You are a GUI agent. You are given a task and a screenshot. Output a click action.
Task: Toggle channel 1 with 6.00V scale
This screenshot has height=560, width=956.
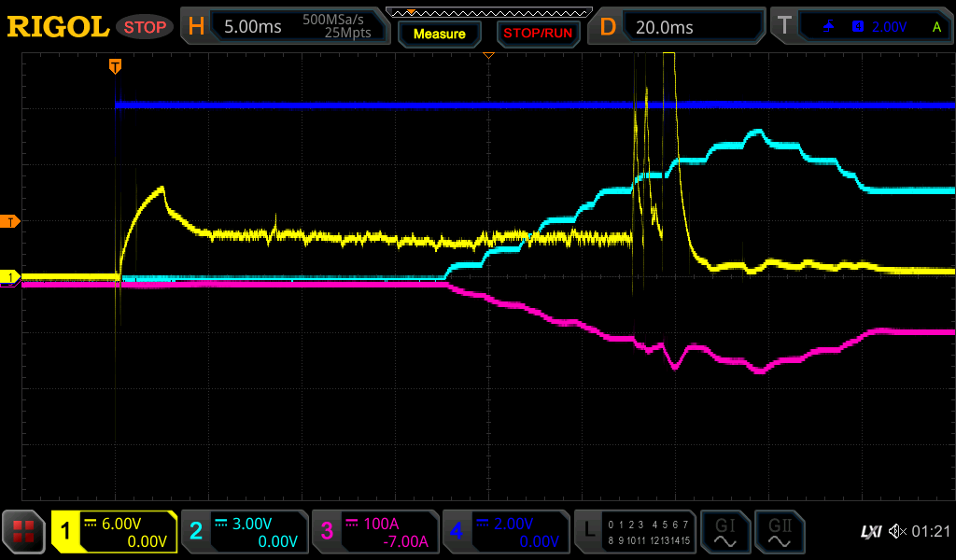(x=114, y=533)
